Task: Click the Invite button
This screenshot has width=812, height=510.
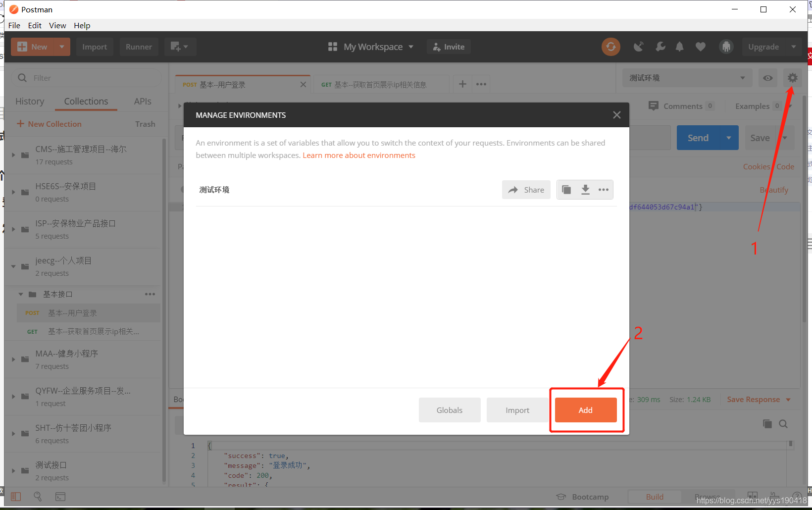Action: click(x=449, y=47)
